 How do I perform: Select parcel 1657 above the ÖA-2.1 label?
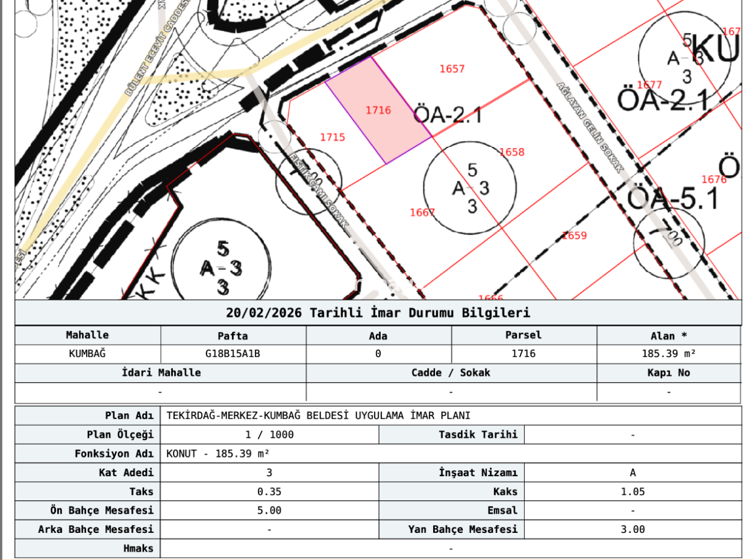(x=451, y=68)
